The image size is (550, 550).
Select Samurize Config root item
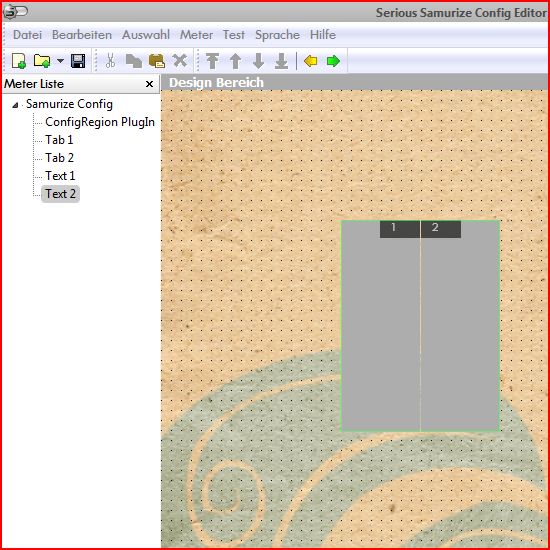(69, 104)
